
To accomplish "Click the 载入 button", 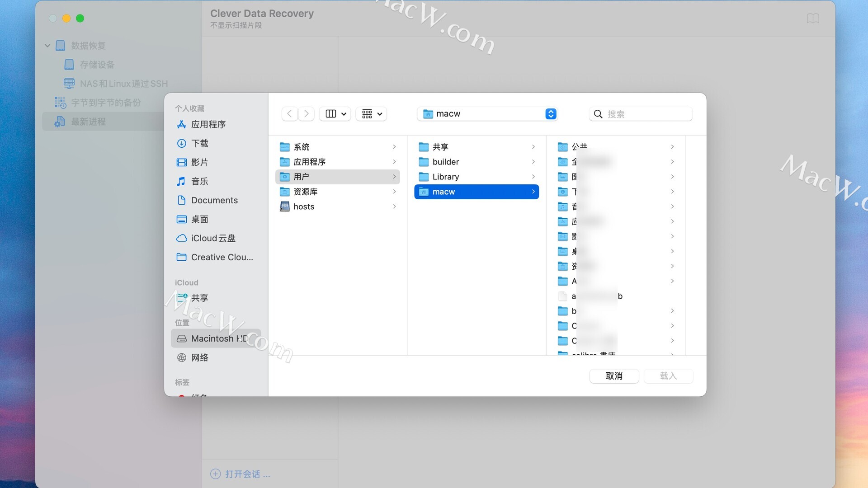I will (668, 376).
